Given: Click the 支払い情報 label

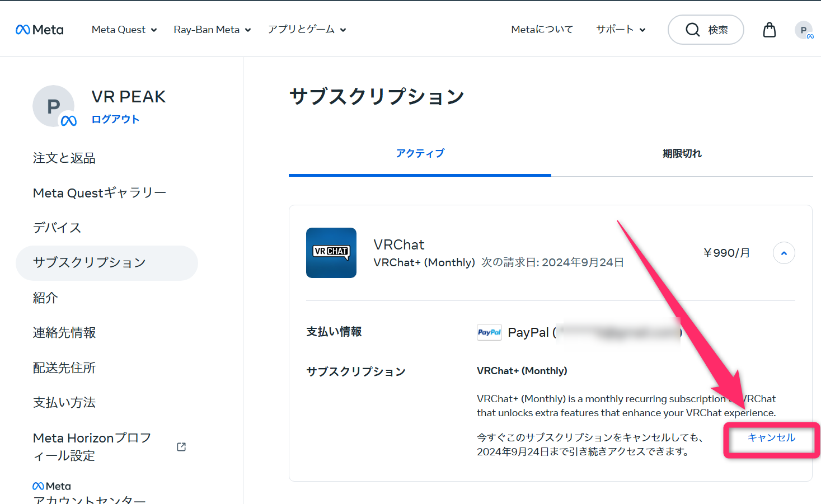Looking at the screenshot, I should click(x=334, y=332).
